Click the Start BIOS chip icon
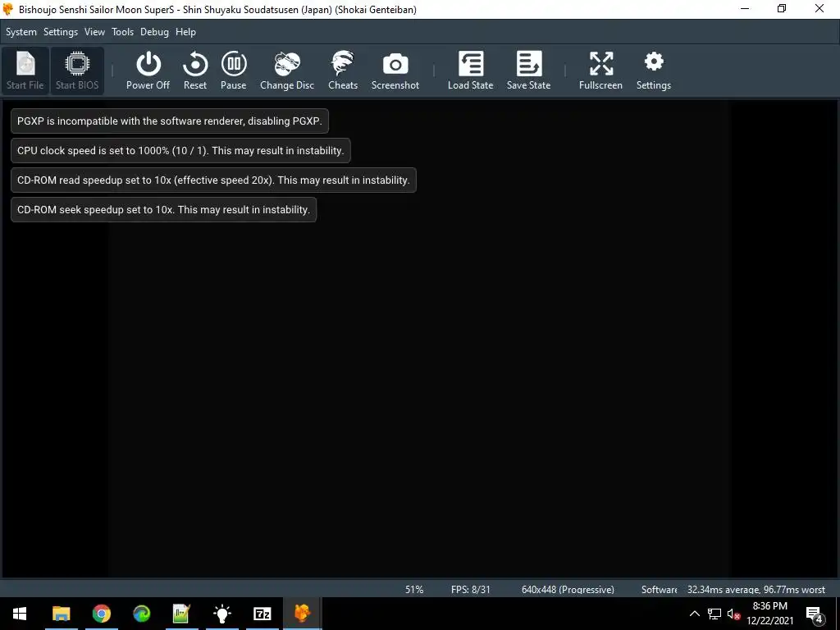Image resolution: width=840 pixels, height=630 pixels. tap(77, 71)
